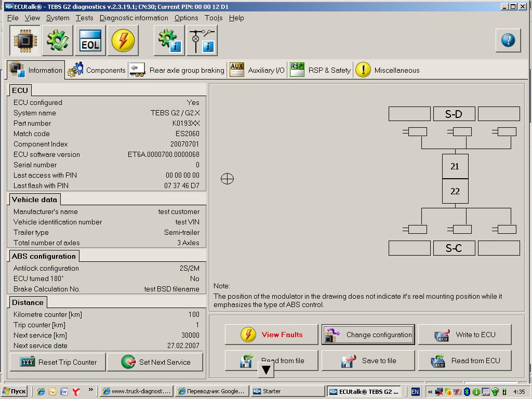Open the Tests menu
The height and width of the screenshot is (399, 532).
click(x=84, y=18)
